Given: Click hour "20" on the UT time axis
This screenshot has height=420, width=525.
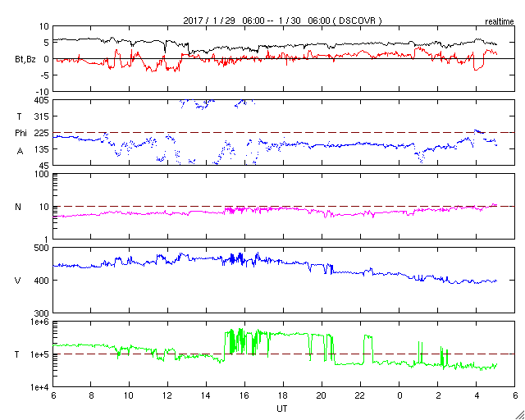Looking at the screenshot, I should 322,395.
